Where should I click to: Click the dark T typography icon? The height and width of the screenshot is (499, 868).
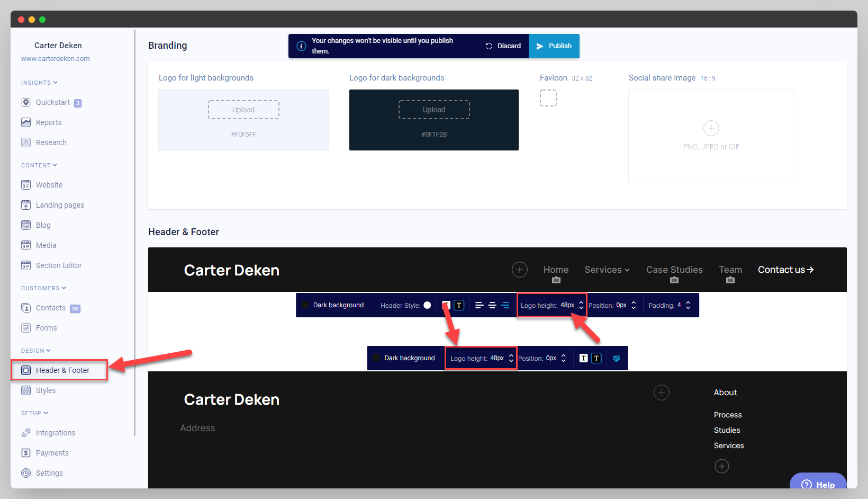click(459, 305)
